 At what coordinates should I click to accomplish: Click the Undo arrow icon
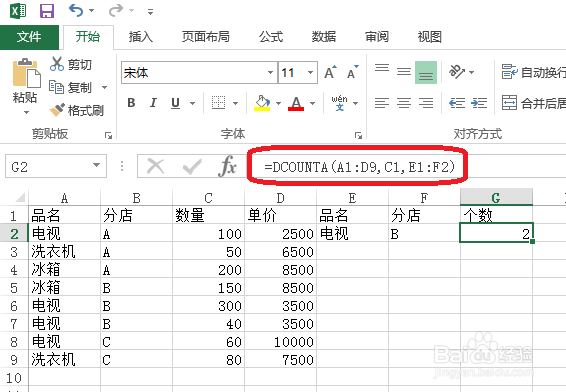(77, 10)
